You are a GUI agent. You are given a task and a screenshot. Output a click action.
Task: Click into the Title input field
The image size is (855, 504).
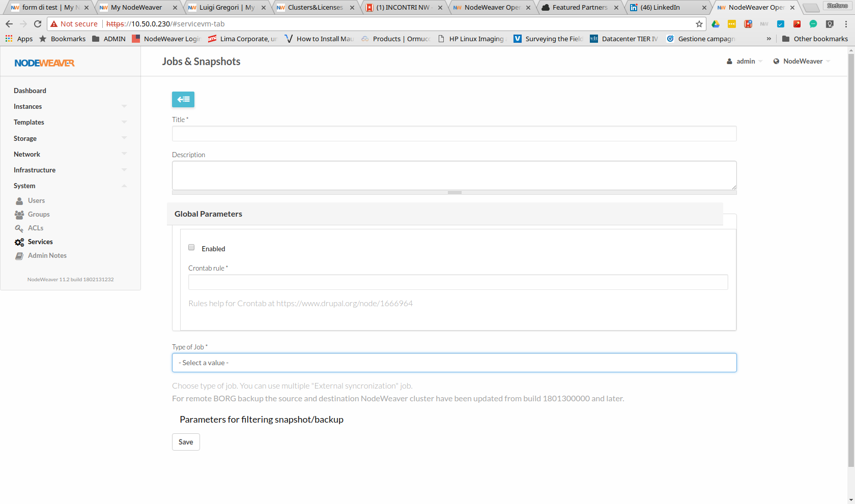coord(454,134)
